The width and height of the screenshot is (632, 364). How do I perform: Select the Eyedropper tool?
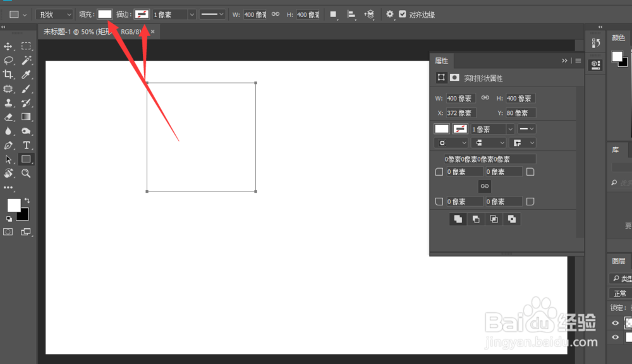[x=26, y=74]
